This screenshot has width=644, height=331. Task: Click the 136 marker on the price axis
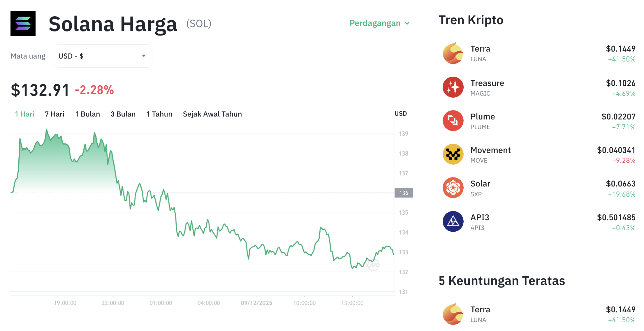[x=404, y=193]
